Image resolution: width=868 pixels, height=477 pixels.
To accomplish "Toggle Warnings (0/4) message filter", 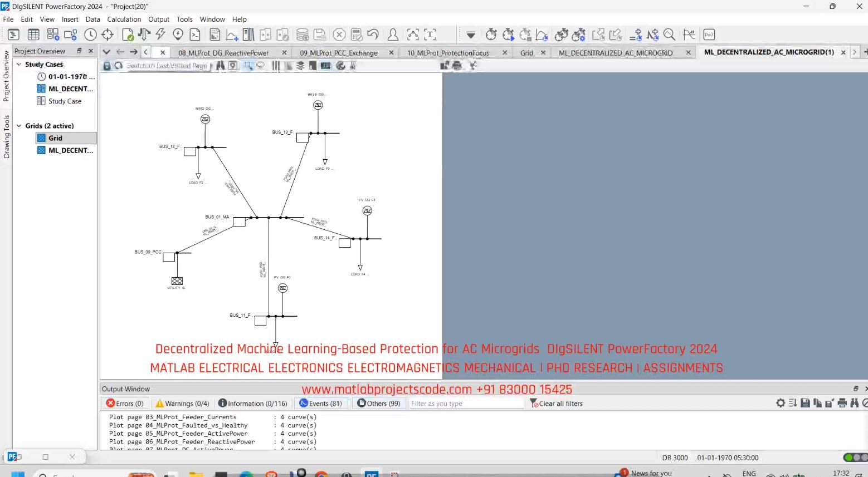I will pos(182,404).
